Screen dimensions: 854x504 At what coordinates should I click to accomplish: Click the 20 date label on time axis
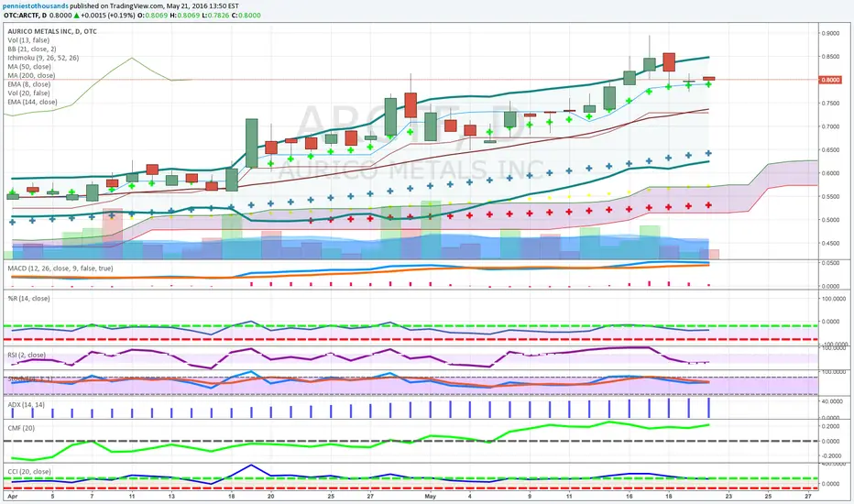click(x=270, y=497)
